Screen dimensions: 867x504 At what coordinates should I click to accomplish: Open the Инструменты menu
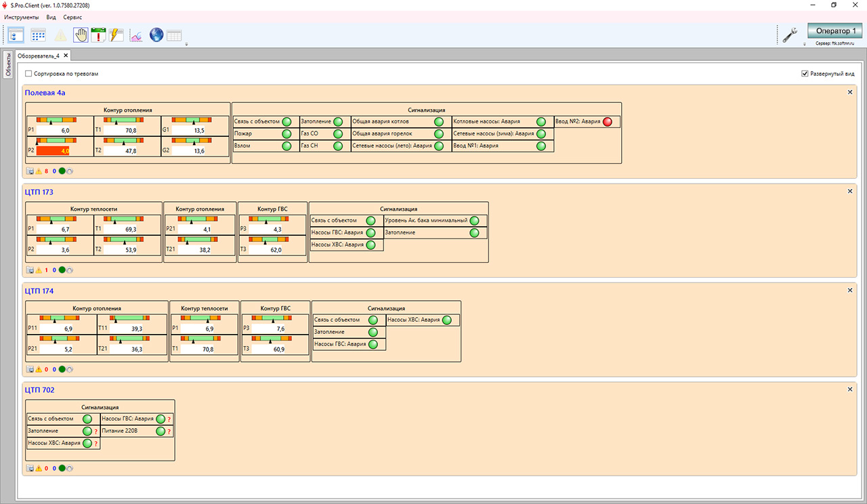pos(22,16)
